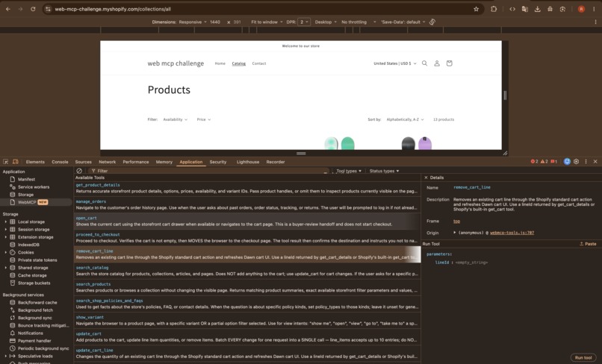The image size is (602, 364).
Task: Select IndexedDB in Storage section
Action: click(28, 245)
